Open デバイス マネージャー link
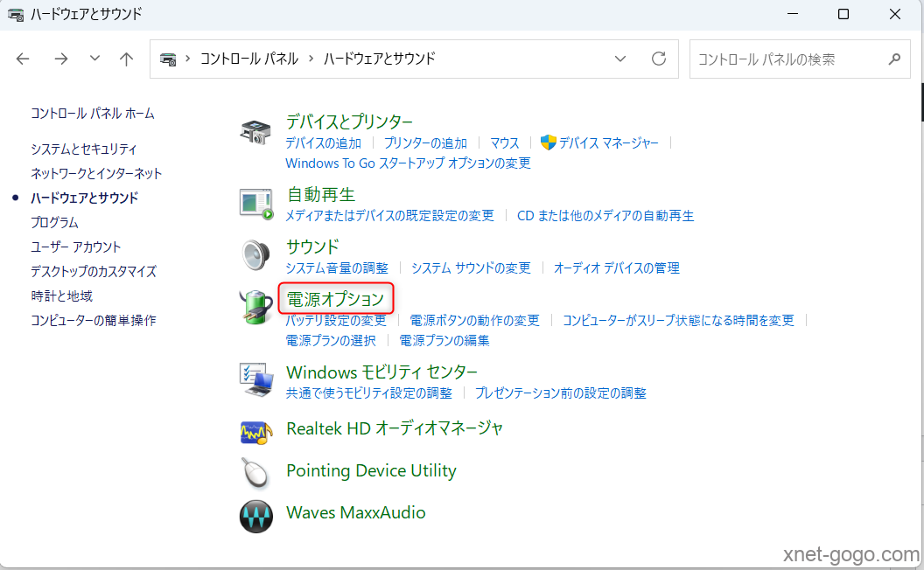The width and height of the screenshot is (924, 570). click(608, 143)
